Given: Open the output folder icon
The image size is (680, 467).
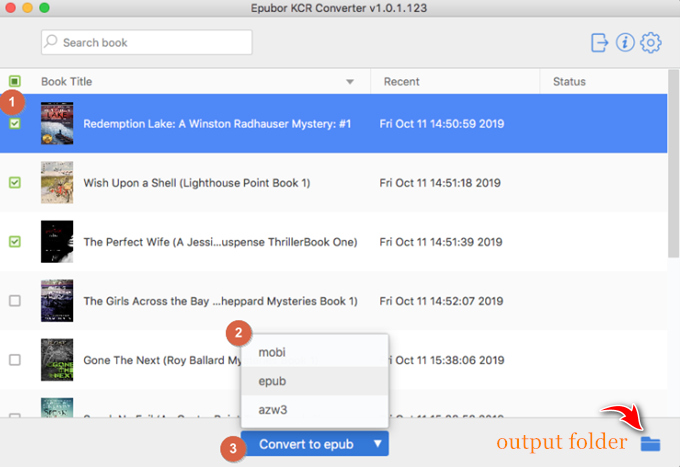Looking at the screenshot, I should coord(651,444).
